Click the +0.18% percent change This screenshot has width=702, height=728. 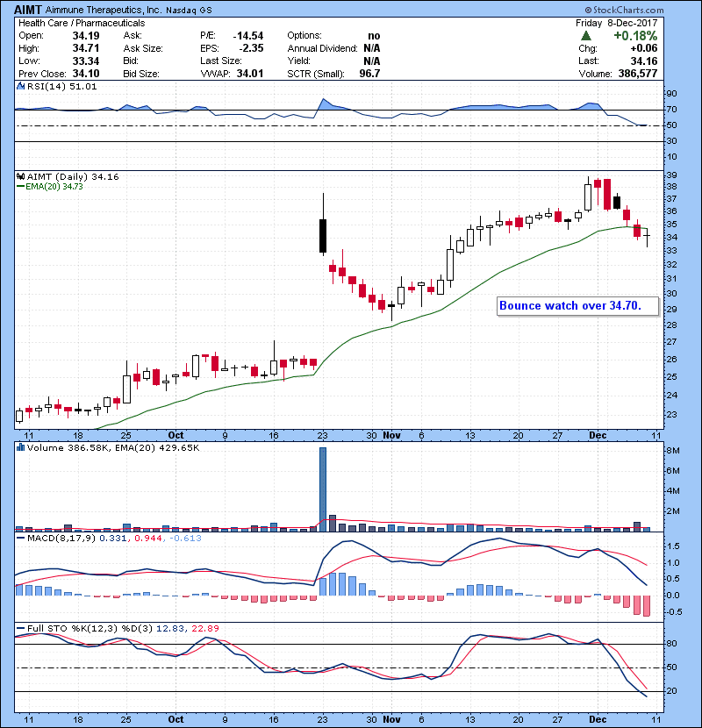[x=635, y=36]
